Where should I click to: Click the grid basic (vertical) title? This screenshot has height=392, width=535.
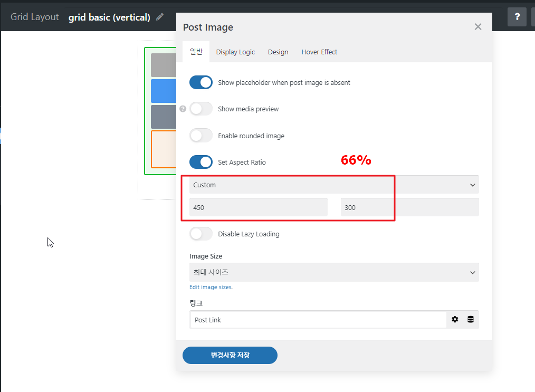(x=109, y=17)
